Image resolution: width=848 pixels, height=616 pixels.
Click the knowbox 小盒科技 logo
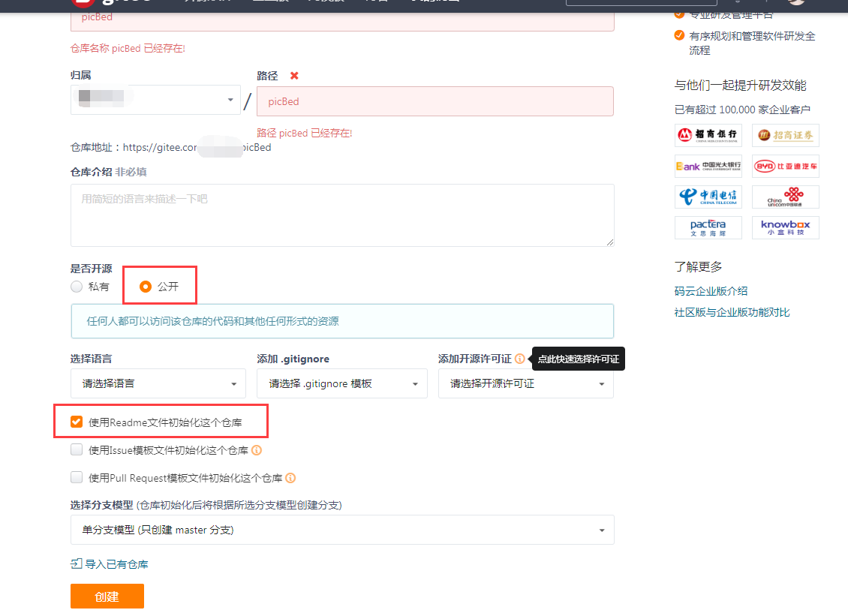click(x=786, y=228)
